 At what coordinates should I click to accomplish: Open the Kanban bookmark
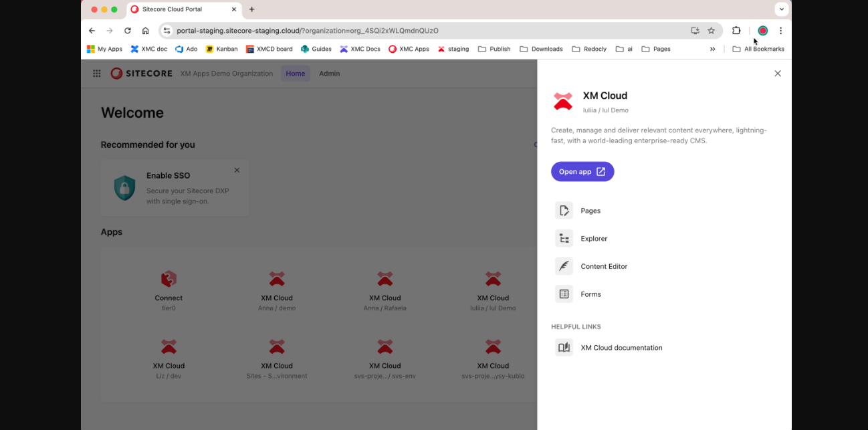tap(221, 49)
